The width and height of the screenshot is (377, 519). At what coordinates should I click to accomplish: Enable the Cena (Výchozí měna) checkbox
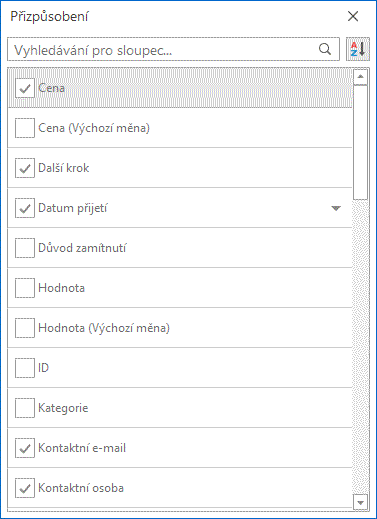pos(25,128)
